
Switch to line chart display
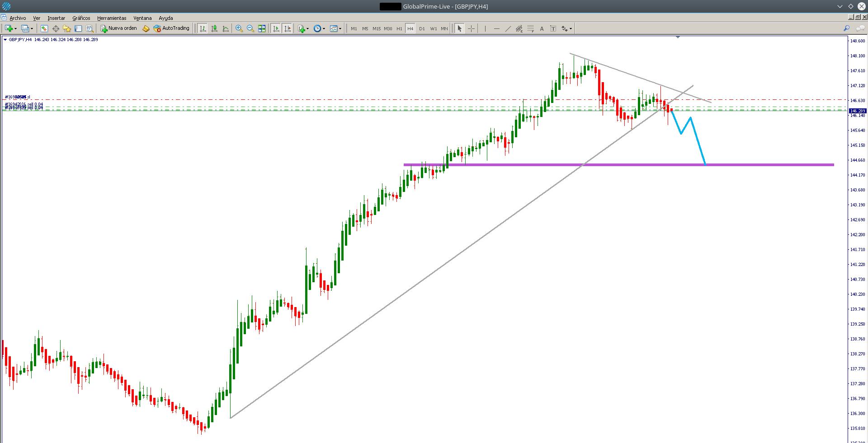[x=226, y=28]
